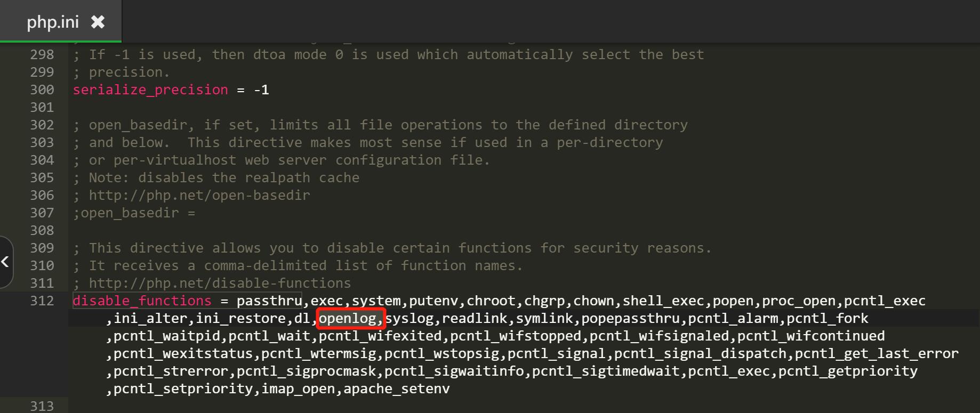Select the php.ini file tab
980x413 pixels.
pyautogui.click(x=61, y=21)
